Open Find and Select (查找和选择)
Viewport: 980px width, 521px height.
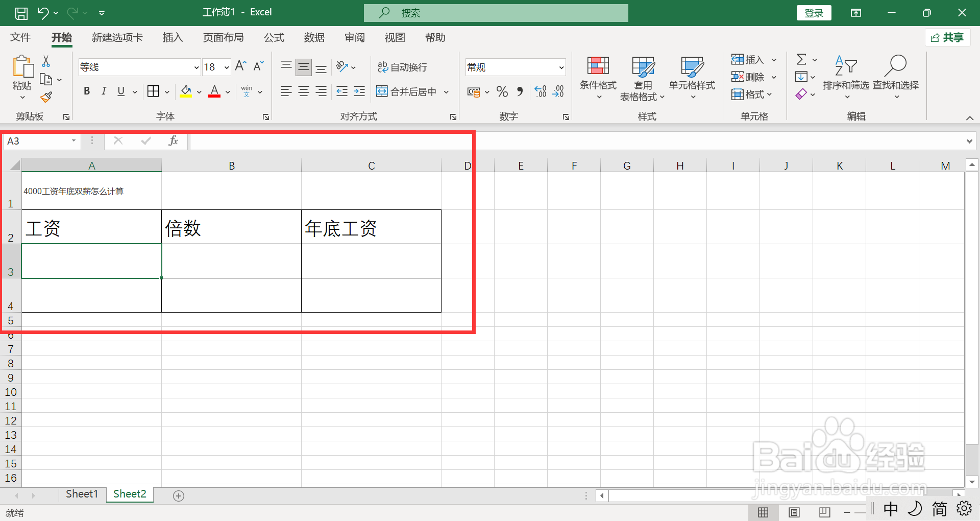896,78
